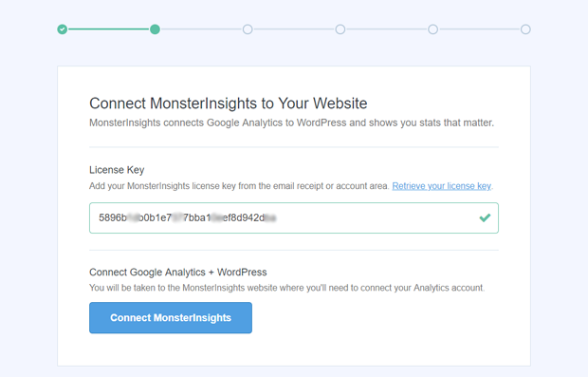Select the fifth step circle

tap(432, 29)
